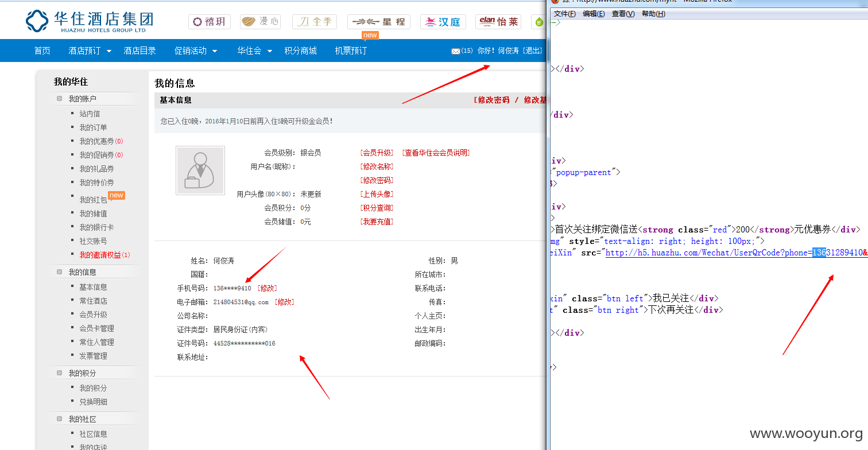Viewport: 868px width, 450px height.
Task: Open 会员卡管理 in the sidebar
Action: tap(96, 328)
